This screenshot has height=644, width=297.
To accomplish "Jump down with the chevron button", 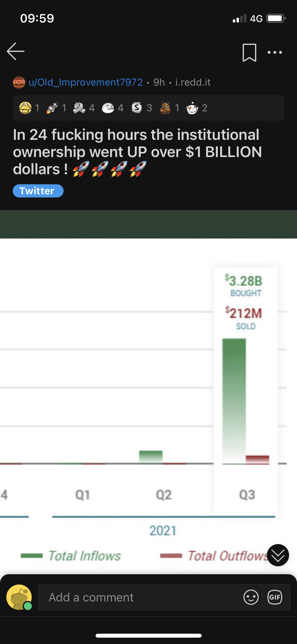I will [x=278, y=555].
